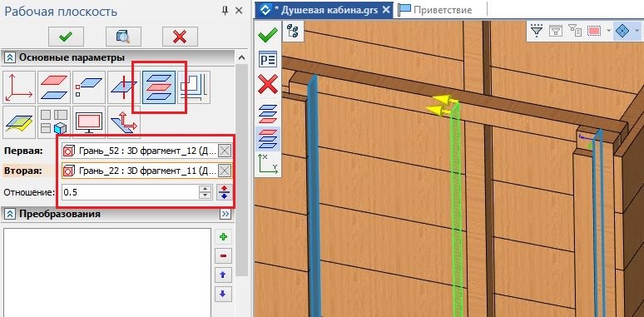
Task: Confirm with the green checkmark button in panel
Action: (66, 37)
